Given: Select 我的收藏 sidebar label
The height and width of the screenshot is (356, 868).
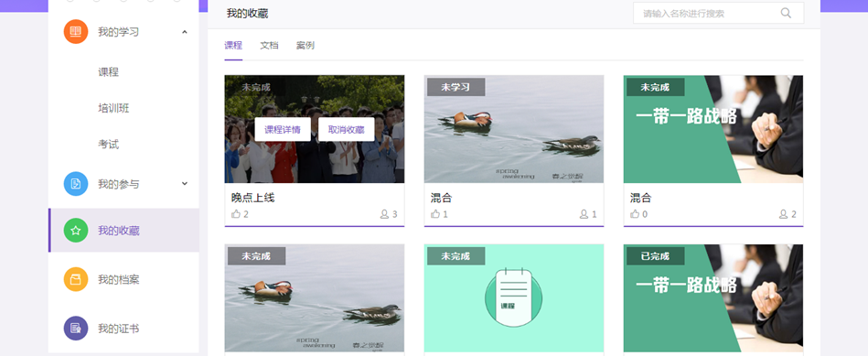Looking at the screenshot, I should click(x=119, y=231).
